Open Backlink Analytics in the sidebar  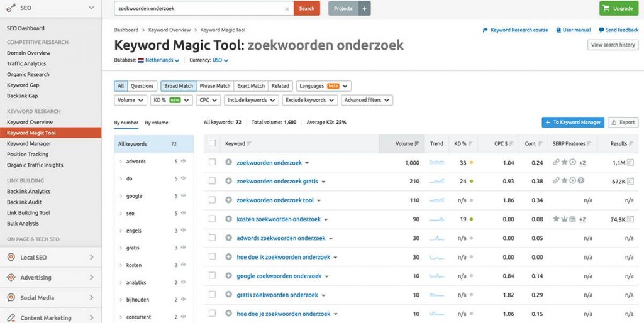(x=29, y=191)
